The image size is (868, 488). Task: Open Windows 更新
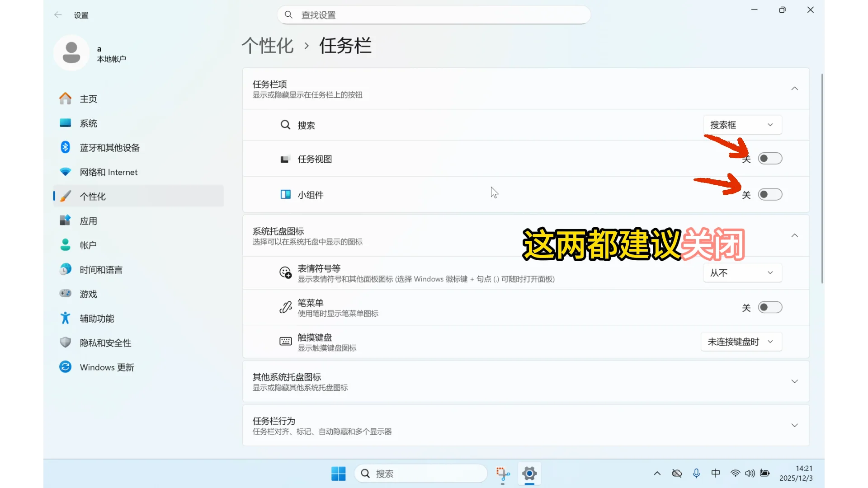[107, 367]
